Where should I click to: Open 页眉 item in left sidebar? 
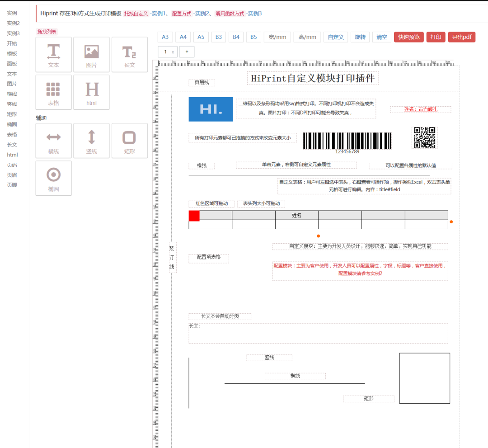point(12,175)
